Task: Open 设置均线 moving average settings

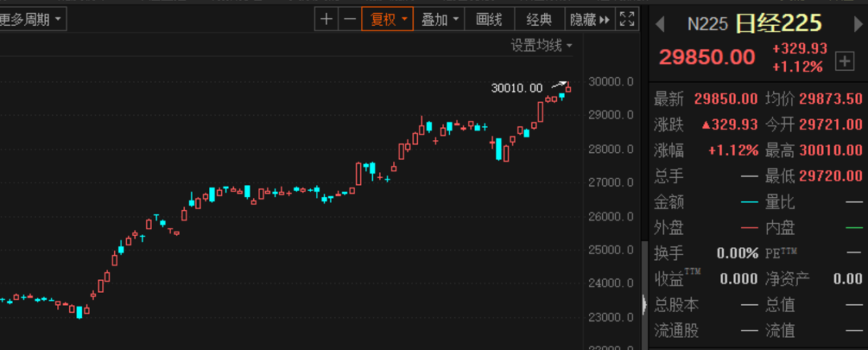Action: click(x=541, y=45)
